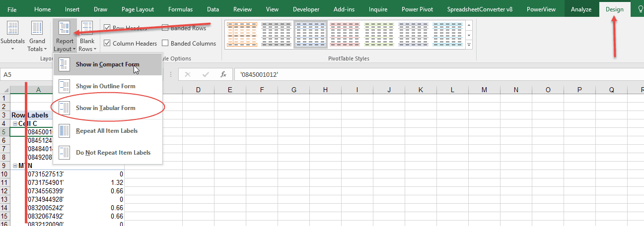Collapse the Cell C group
644x226 pixels.
15,123
